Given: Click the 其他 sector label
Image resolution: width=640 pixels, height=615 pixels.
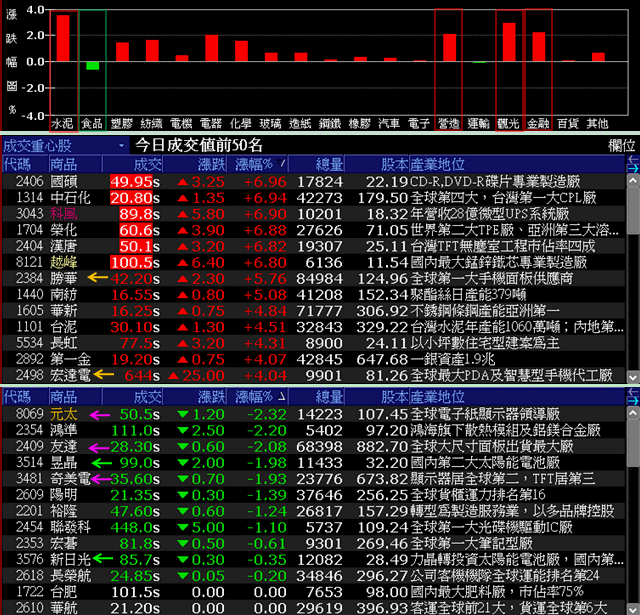Looking at the screenshot, I should 598,124.
